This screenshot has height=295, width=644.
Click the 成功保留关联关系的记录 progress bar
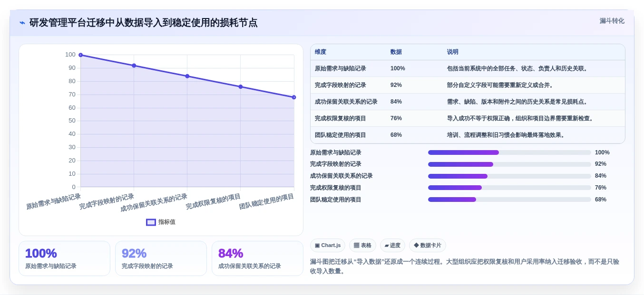click(509, 176)
